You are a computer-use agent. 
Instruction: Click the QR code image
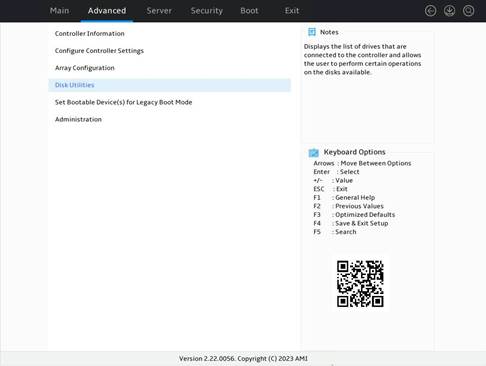pyautogui.click(x=360, y=284)
